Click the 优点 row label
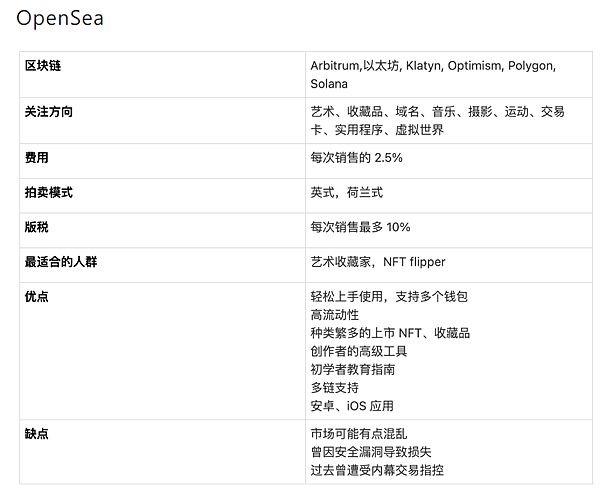This screenshot has width=600, height=494. (x=36, y=297)
